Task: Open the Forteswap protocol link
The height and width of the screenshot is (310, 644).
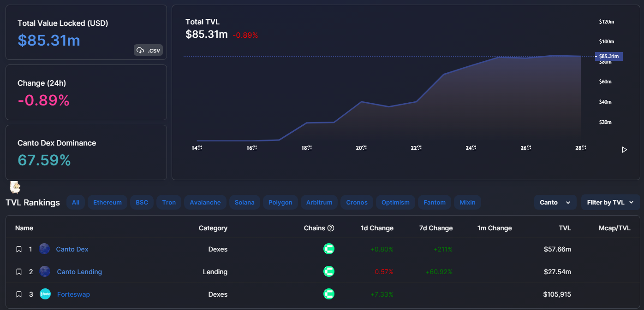Action: (x=73, y=294)
